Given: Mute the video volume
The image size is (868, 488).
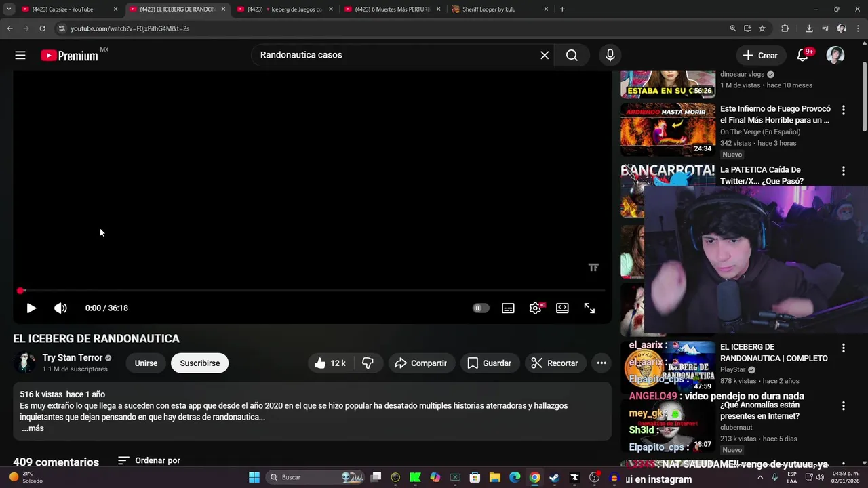Looking at the screenshot, I should 60,308.
